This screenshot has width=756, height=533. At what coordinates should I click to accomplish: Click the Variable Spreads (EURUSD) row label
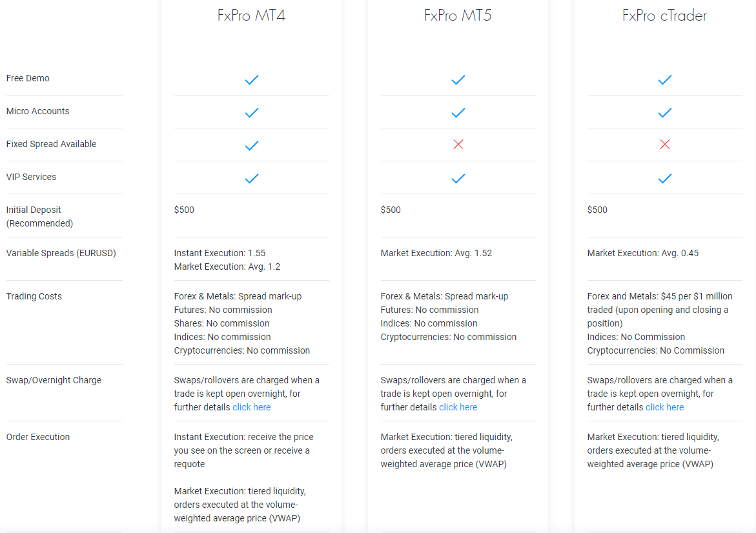[61, 253]
